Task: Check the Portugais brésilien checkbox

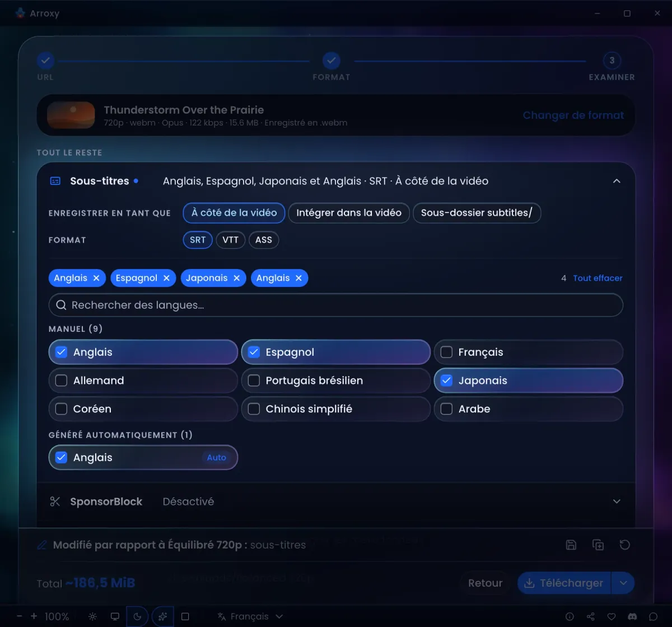Action: (x=254, y=380)
